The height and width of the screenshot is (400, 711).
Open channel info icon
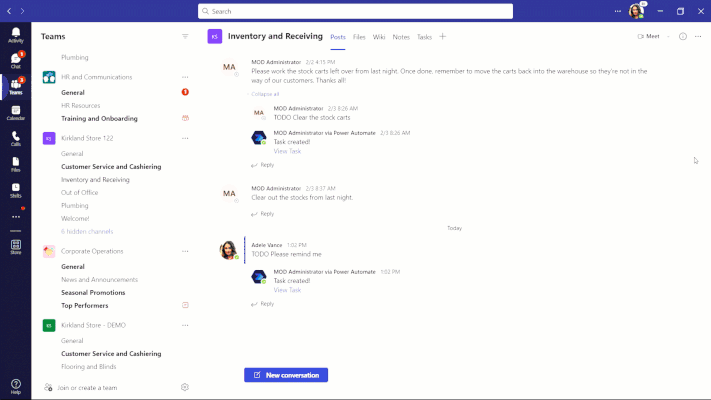tap(682, 36)
